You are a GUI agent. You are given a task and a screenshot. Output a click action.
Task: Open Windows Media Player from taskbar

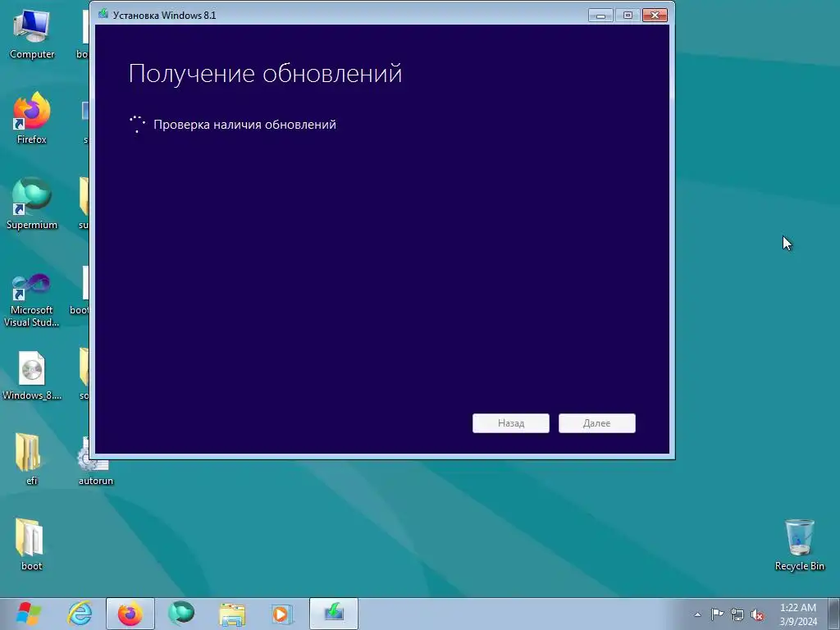[282, 614]
